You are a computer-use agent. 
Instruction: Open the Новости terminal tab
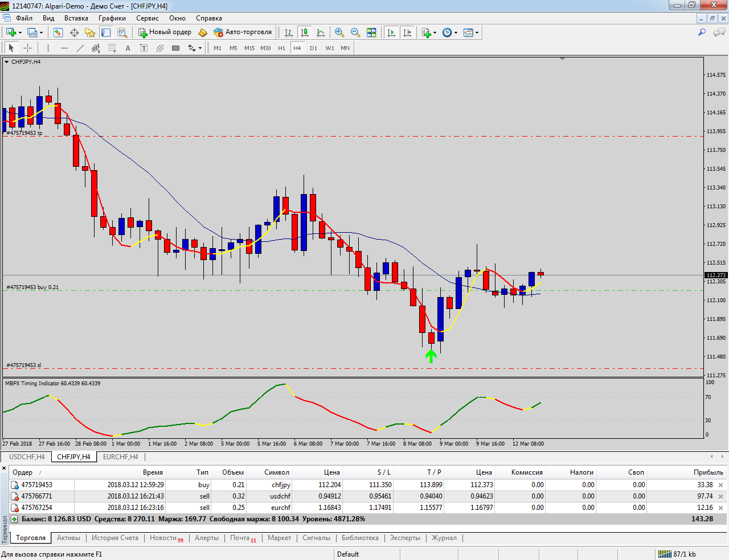166,538
